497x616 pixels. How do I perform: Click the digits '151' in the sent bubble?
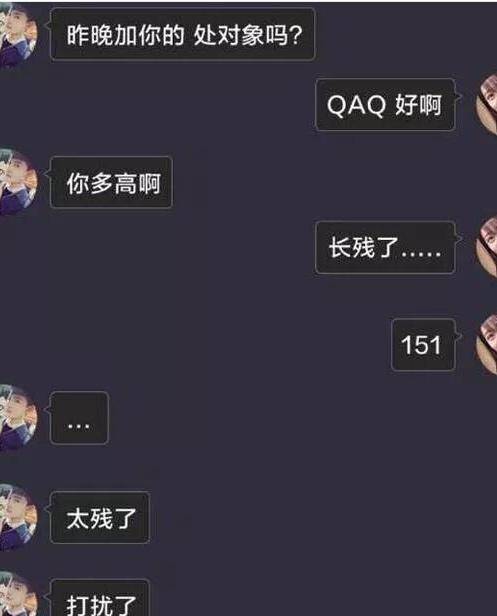pos(421,345)
